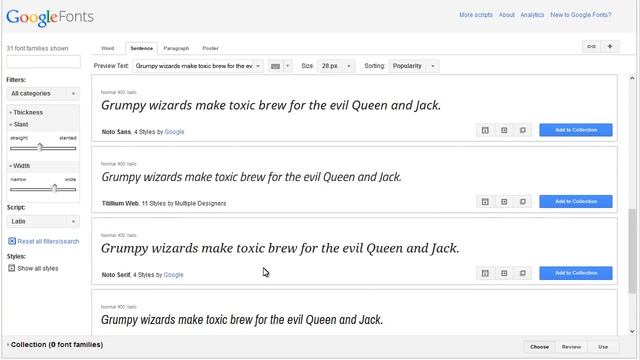
Task: Click the Reset all filters X icon
Action: click(x=12, y=241)
